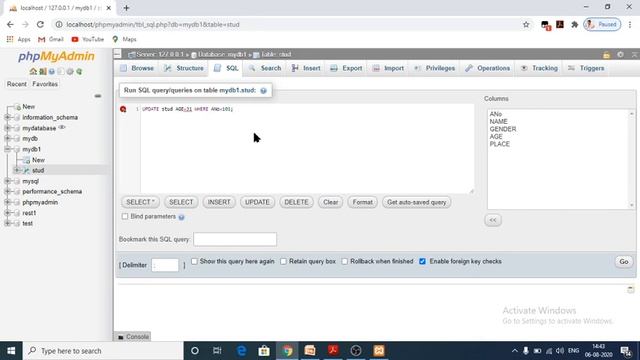640x360 pixels.
Task: Open the Insert tab
Action: 306,68
